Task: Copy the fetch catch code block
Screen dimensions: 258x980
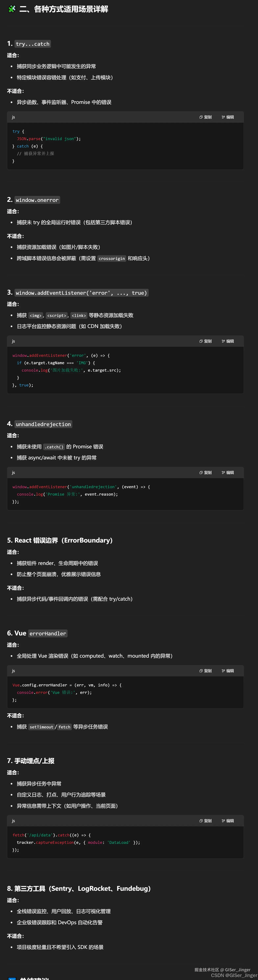Action: (x=206, y=821)
